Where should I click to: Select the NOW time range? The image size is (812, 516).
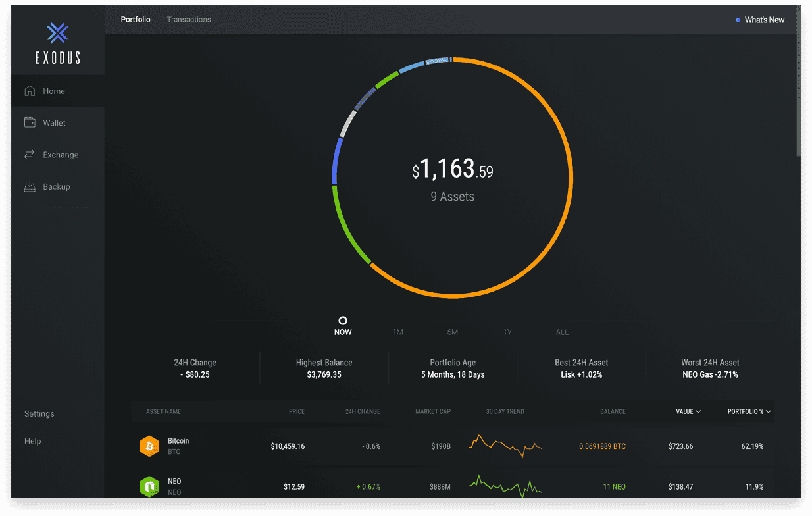[x=343, y=332]
